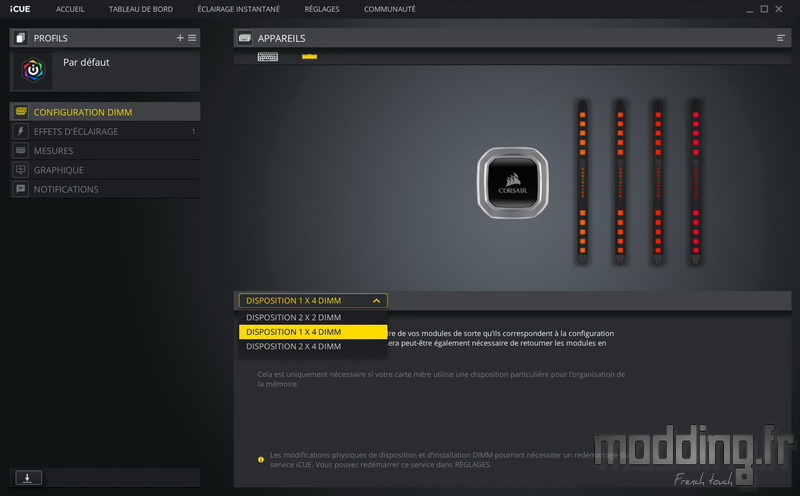Select the yellow memory device thumbnail

pyautogui.click(x=309, y=57)
